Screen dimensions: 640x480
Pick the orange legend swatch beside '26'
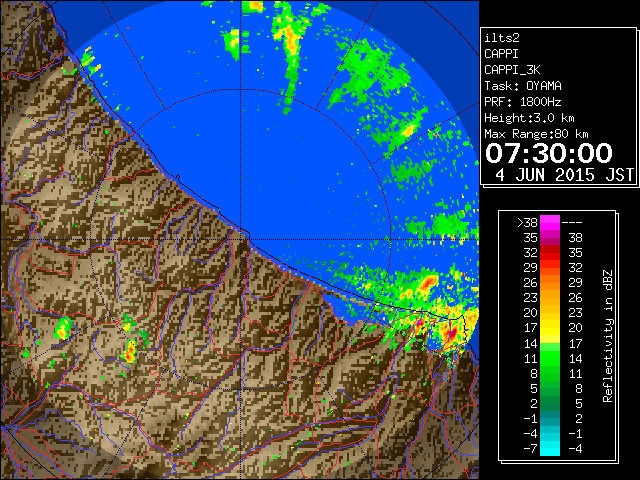point(550,283)
